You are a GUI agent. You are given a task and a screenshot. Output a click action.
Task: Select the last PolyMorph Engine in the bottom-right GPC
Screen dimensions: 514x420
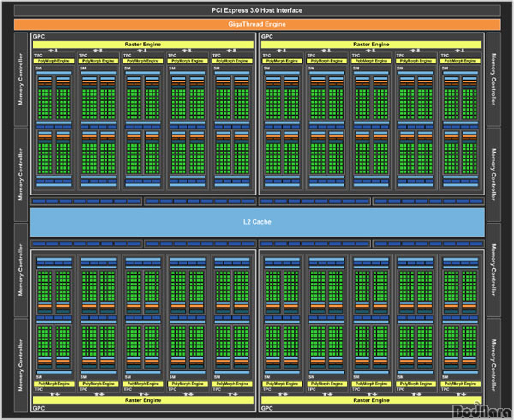click(461, 381)
